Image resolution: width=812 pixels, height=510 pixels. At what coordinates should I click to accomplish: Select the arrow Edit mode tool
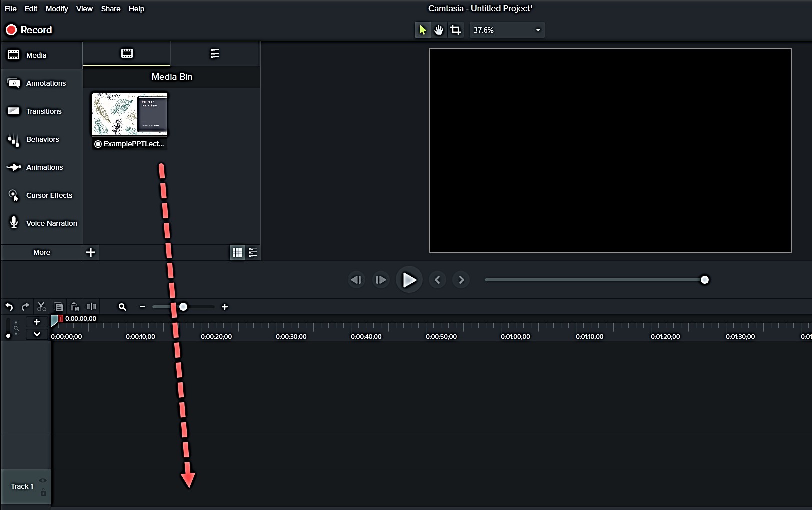[x=423, y=30]
